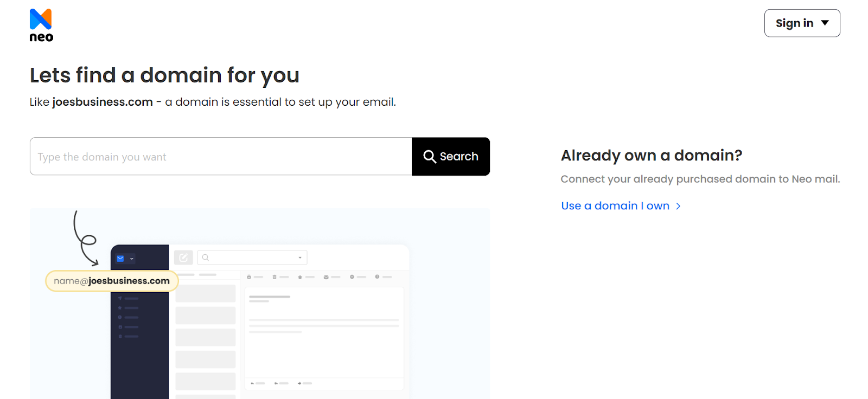Click the small chevron beside mail envelope icon

tap(132, 259)
